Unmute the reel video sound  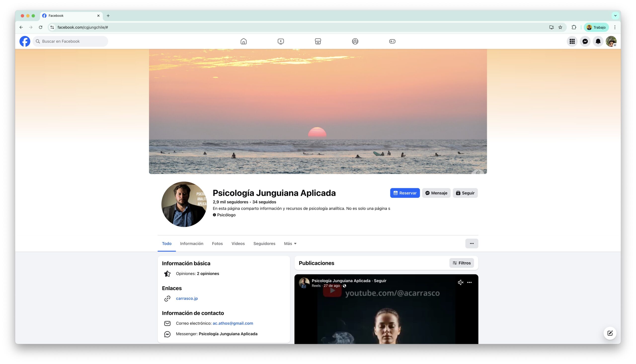tap(460, 282)
